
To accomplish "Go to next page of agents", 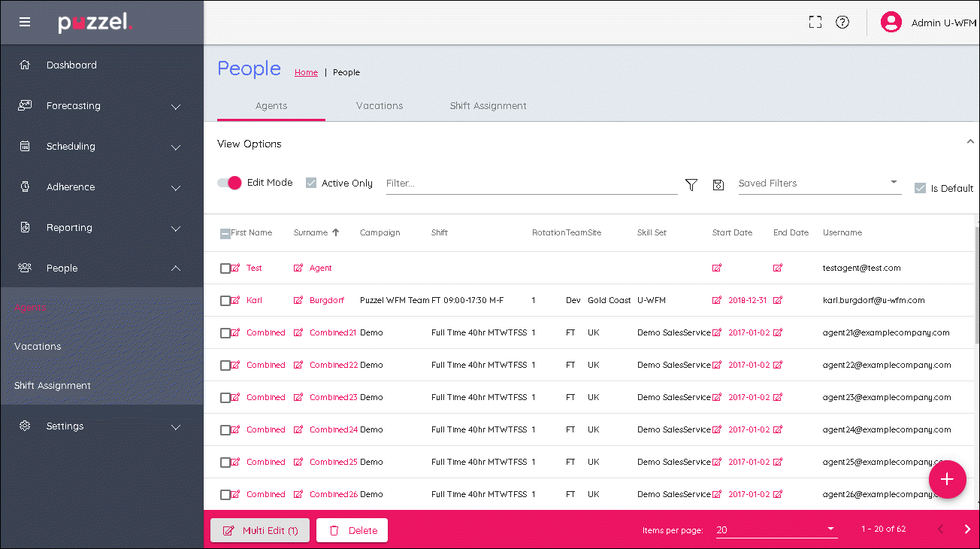I will pos(967,529).
